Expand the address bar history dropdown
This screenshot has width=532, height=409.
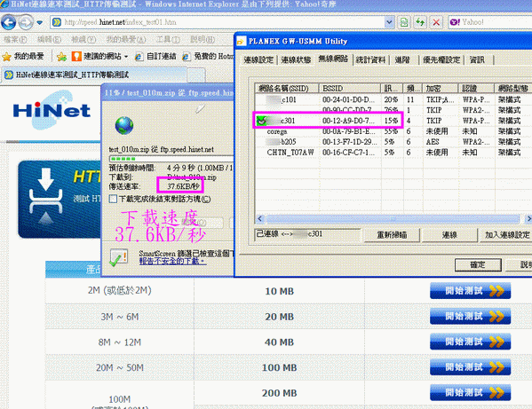389,22
